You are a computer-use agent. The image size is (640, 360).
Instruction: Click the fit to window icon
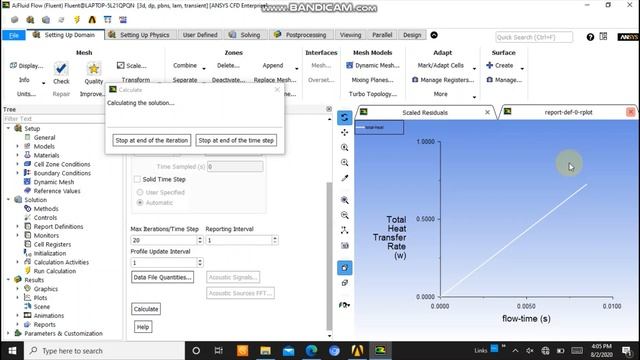344,200
